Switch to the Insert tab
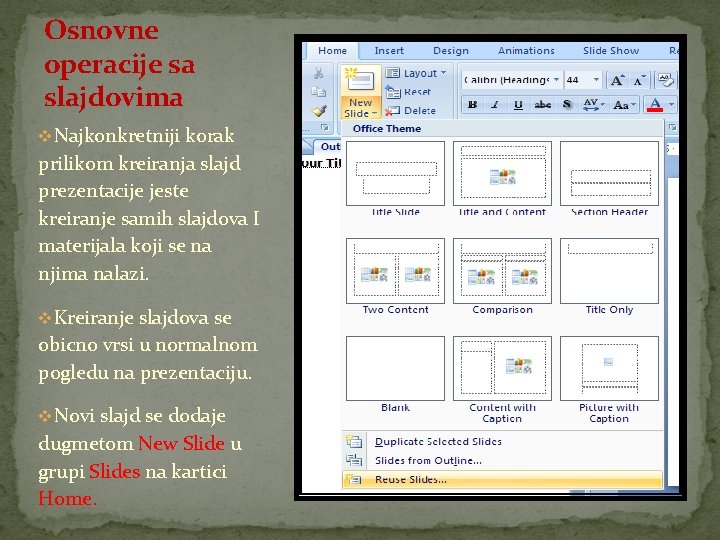The image size is (720, 540). tap(389, 51)
